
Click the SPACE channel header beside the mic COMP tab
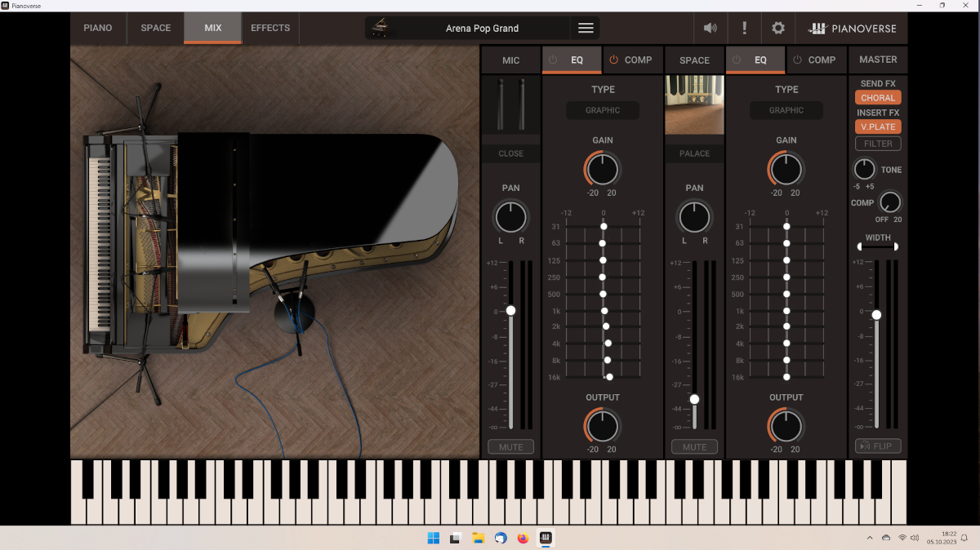(x=695, y=60)
